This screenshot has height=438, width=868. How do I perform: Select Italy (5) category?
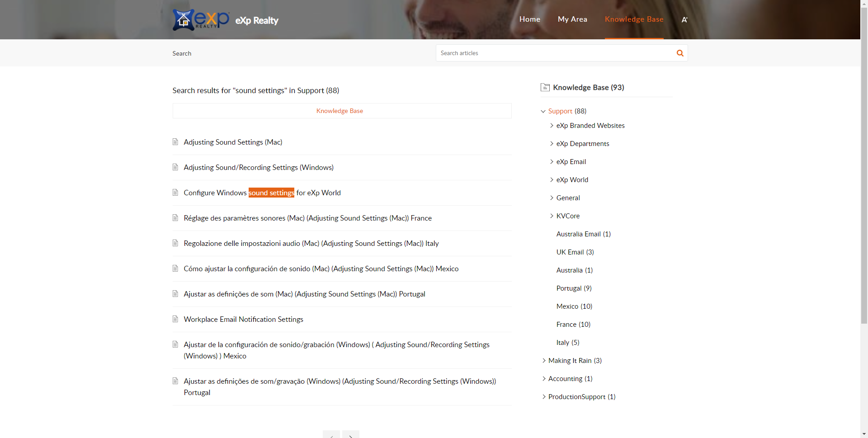point(567,343)
